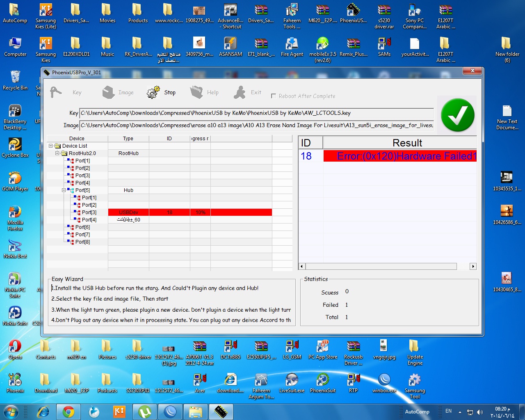Open Recycle Bin desktop icon
This screenshot has width=525, height=420.
15,80
